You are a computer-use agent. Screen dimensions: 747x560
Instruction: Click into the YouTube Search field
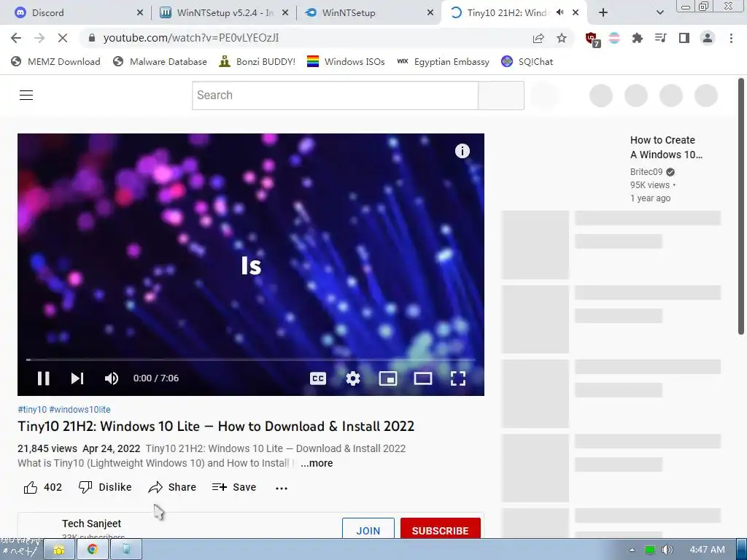click(x=335, y=96)
